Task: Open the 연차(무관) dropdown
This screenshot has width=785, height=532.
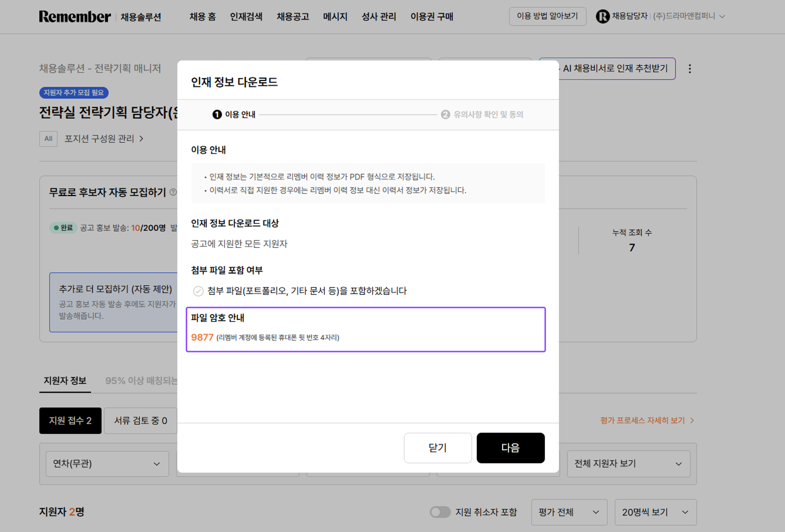Action: (107, 464)
